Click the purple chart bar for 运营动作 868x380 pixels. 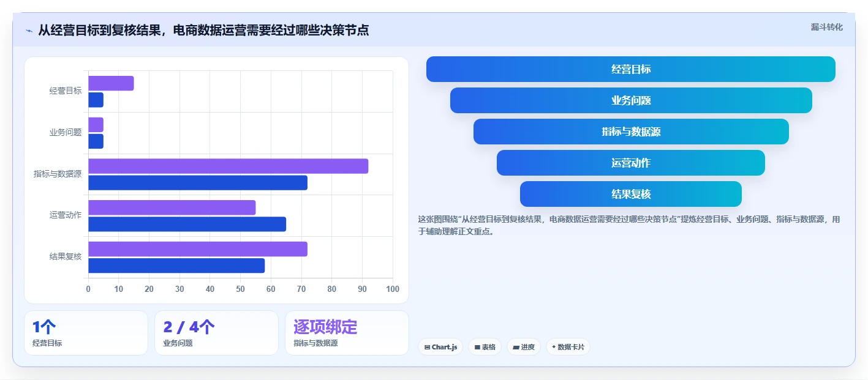point(172,207)
